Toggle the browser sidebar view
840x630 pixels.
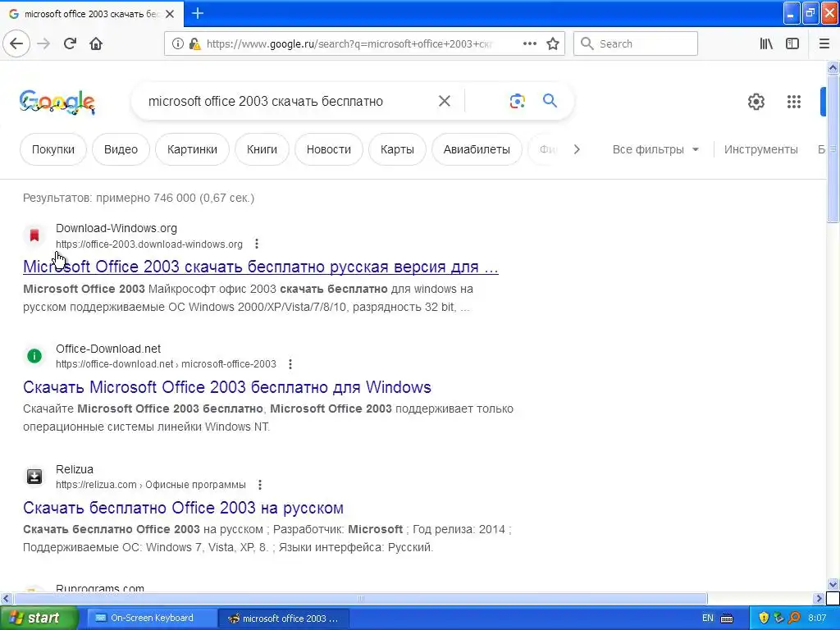pos(792,43)
